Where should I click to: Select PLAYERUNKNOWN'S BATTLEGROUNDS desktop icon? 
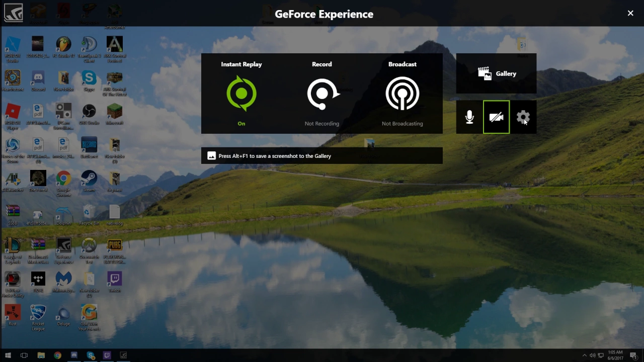(115, 250)
